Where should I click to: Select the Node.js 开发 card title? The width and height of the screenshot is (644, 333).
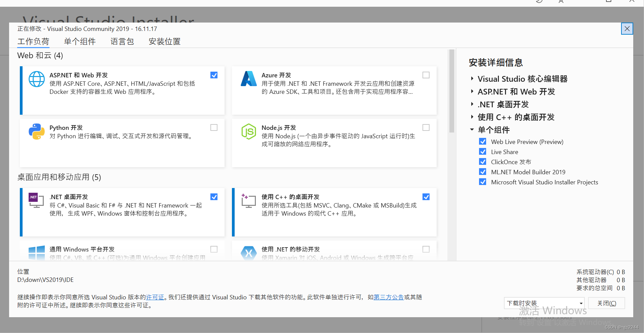pos(279,128)
